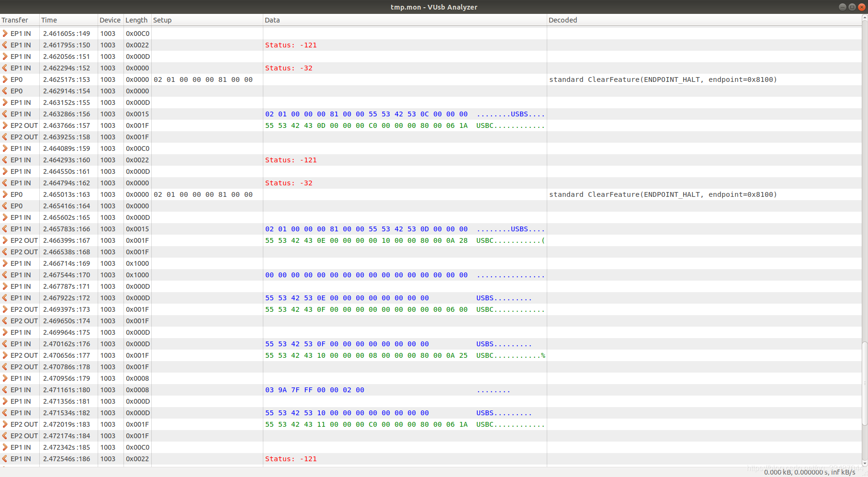Click the out-arrow icon of EP0 transfer :153
This screenshot has height=477, width=868.
pyautogui.click(x=5, y=79)
